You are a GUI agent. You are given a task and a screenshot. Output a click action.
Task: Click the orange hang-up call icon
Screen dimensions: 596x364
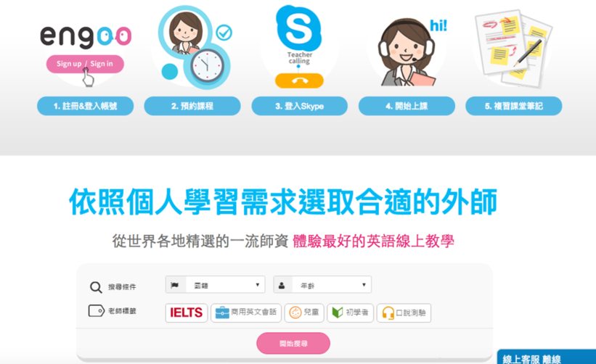tap(299, 80)
